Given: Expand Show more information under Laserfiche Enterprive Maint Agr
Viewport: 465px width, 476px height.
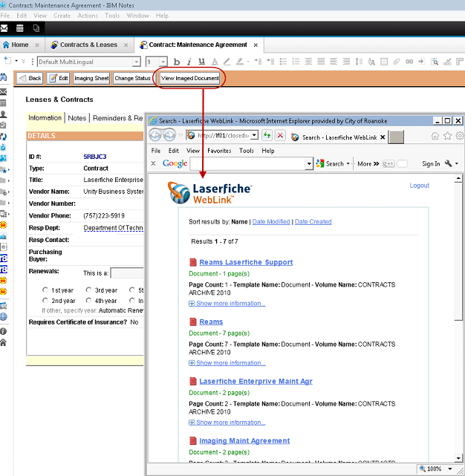Looking at the screenshot, I should click(x=227, y=423).
